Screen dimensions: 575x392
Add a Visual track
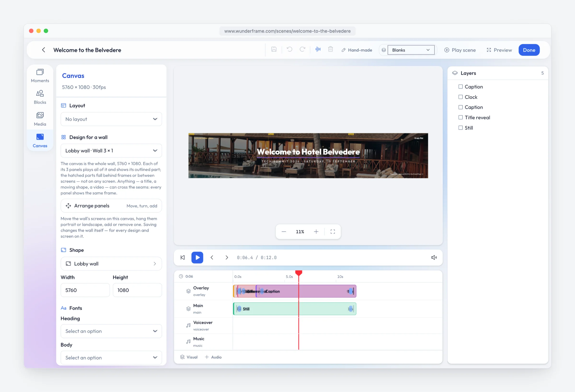pyautogui.click(x=189, y=357)
